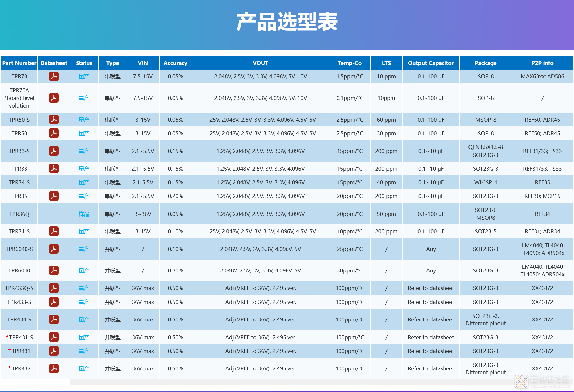Image resolution: width=574 pixels, height=392 pixels.
Task: Click the TPR6040 part number cell
Action: [19, 270]
